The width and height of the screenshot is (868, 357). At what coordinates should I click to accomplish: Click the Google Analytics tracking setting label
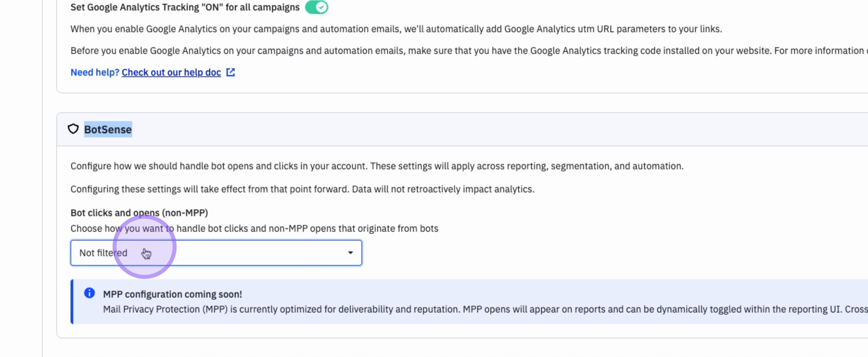click(x=185, y=7)
